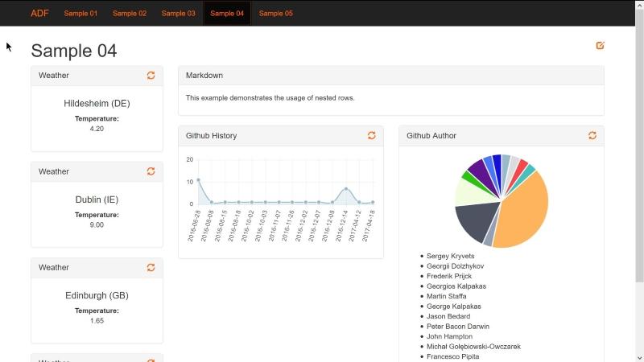Click the scrollbar down arrow
This screenshot has height=362, width=644.
coord(639,358)
